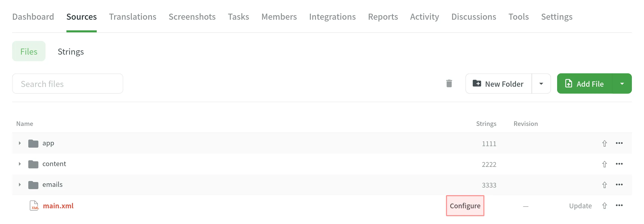Open the ellipsis menu for main.xml
The image size is (644, 224).
619,206
